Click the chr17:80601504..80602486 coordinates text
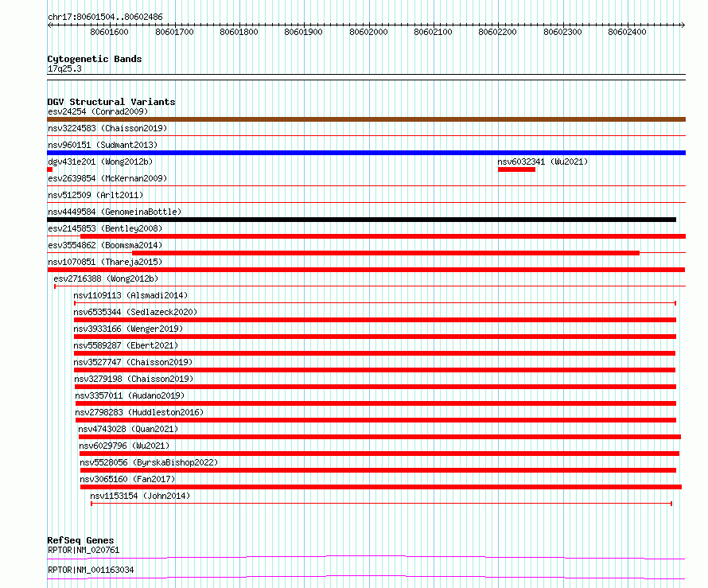Screen dimensions: 708x588 click(x=105, y=17)
